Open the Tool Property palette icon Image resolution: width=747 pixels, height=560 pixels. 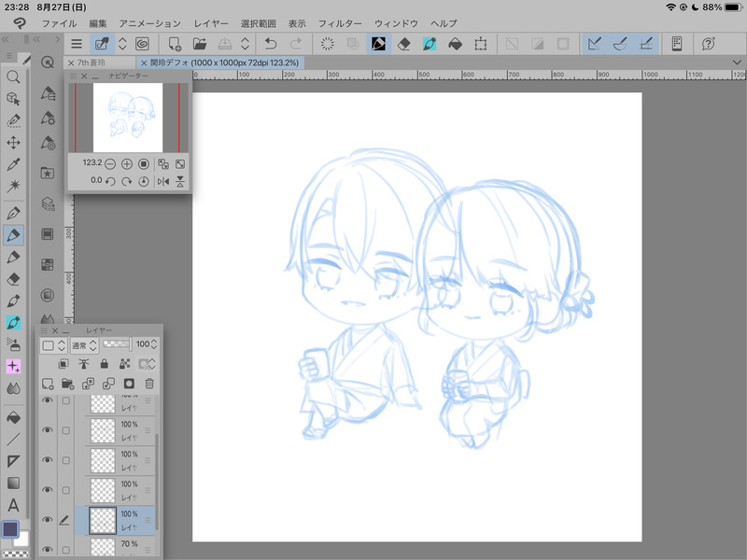[48, 118]
